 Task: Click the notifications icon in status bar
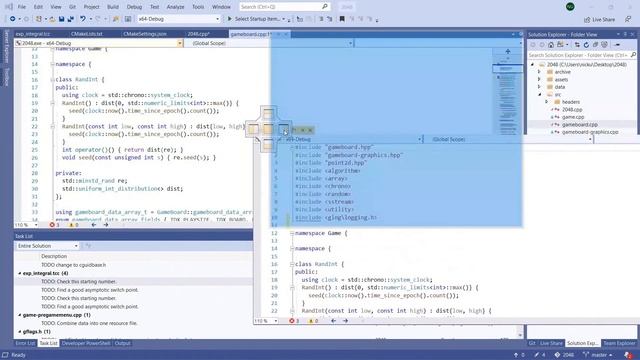[628, 355]
